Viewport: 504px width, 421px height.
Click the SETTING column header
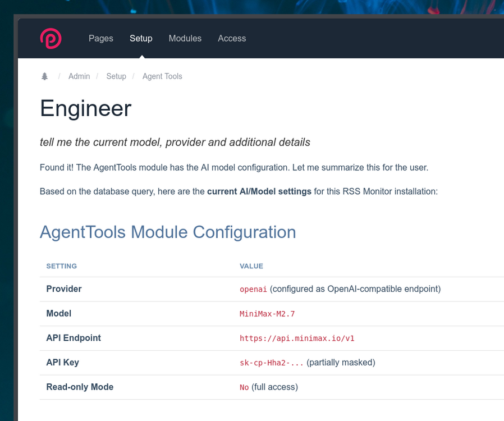pos(61,266)
